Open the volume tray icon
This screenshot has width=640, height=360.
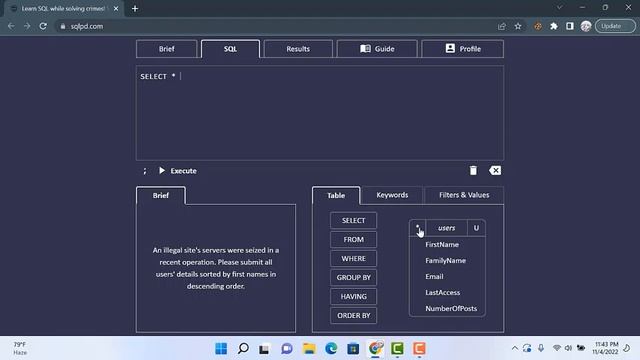tap(568, 348)
